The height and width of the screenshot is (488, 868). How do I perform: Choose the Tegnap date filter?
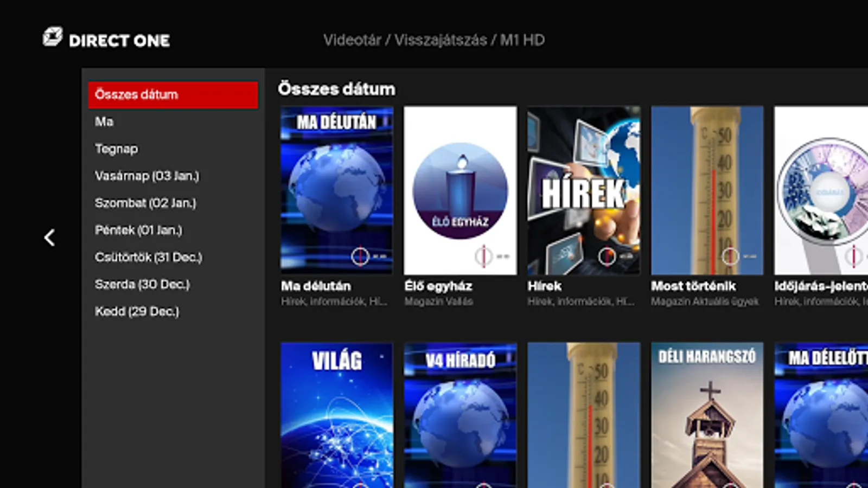(173, 149)
